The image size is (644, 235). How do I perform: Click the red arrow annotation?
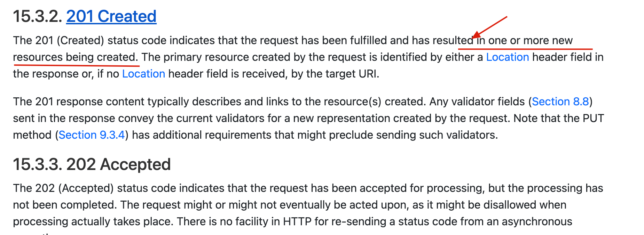tap(489, 27)
